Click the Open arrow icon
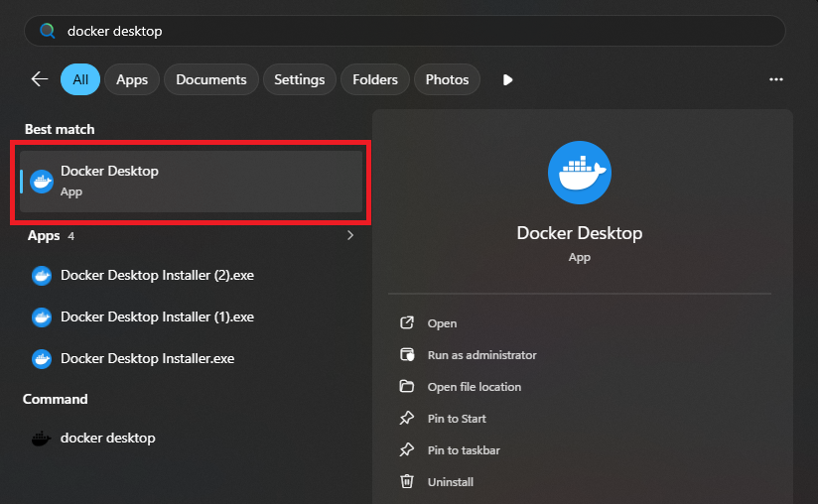Screen dimensions: 818x504 [407, 323]
